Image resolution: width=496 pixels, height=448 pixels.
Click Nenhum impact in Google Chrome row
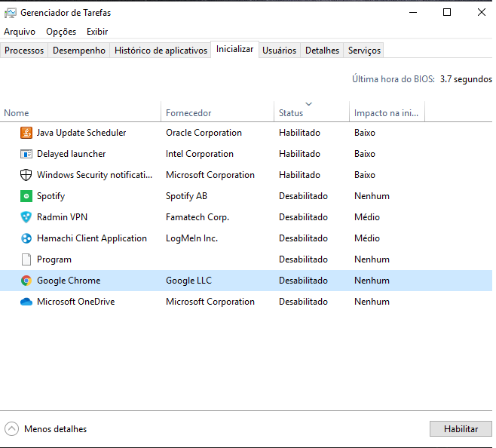click(x=372, y=281)
